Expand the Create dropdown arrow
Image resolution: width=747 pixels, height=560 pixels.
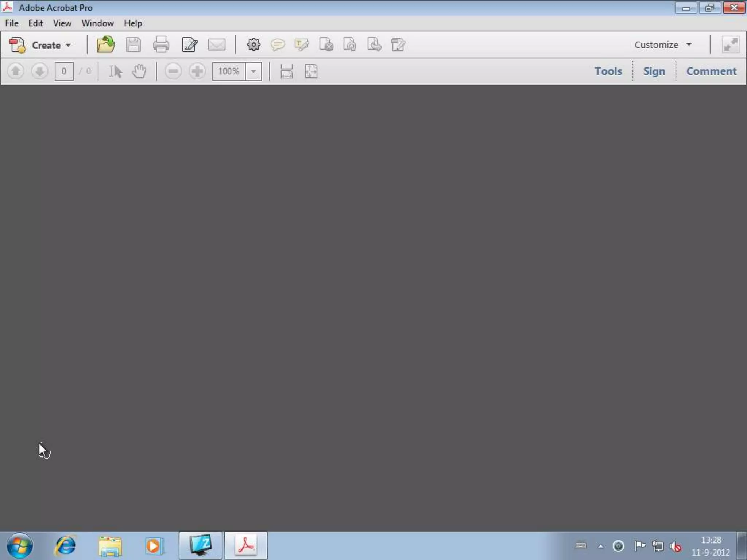click(68, 45)
